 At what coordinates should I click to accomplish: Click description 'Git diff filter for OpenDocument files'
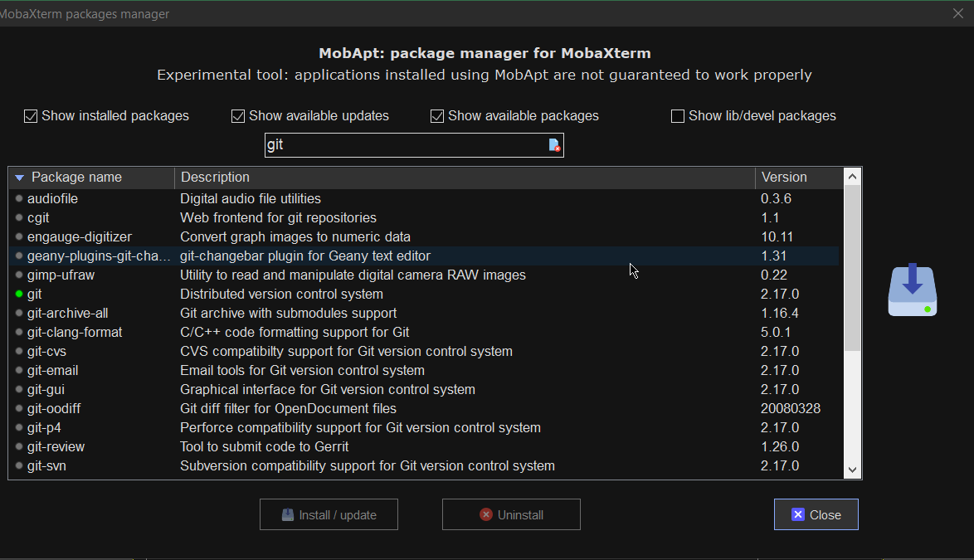click(x=288, y=408)
